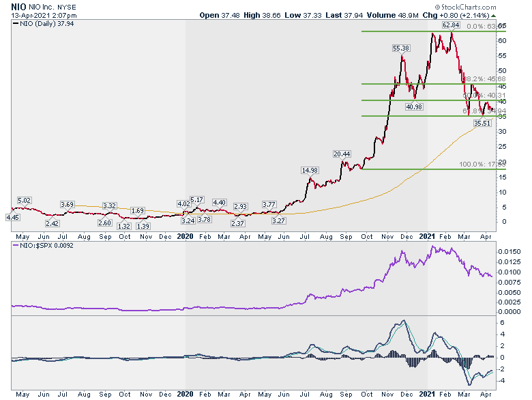Click the -4 value on MACD axis
The width and height of the screenshot is (532, 400).
pyautogui.click(x=501, y=381)
